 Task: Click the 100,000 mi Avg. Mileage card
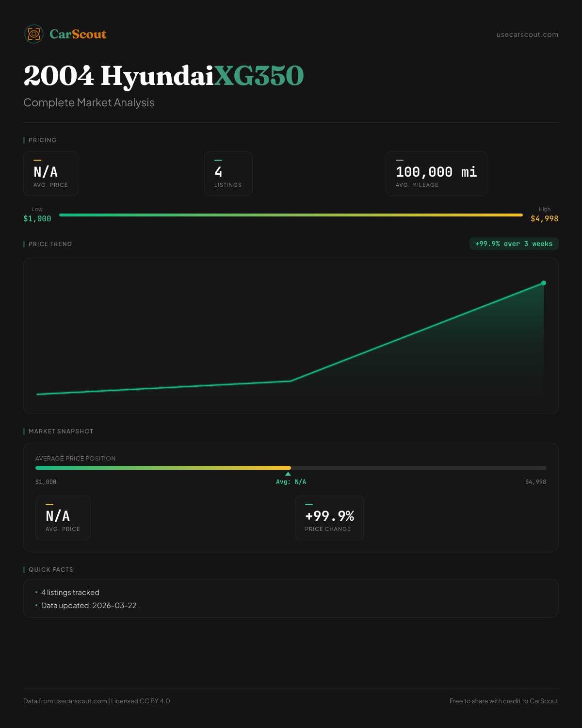point(436,174)
